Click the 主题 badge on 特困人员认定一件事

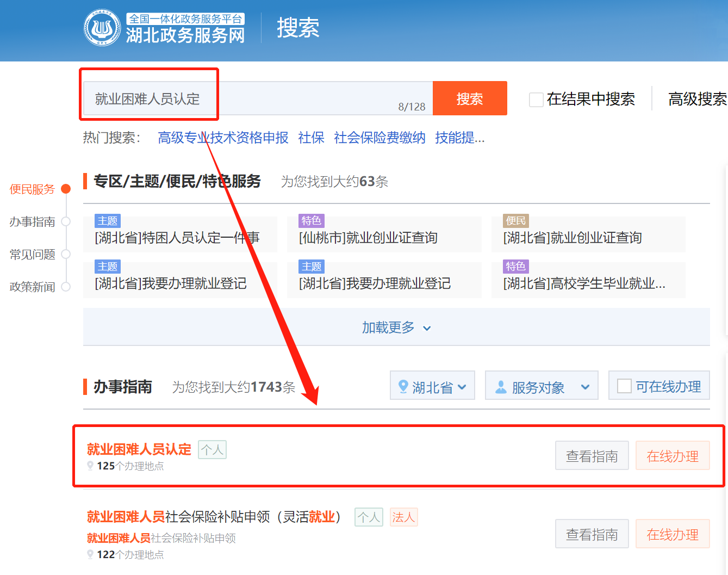(107, 221)
